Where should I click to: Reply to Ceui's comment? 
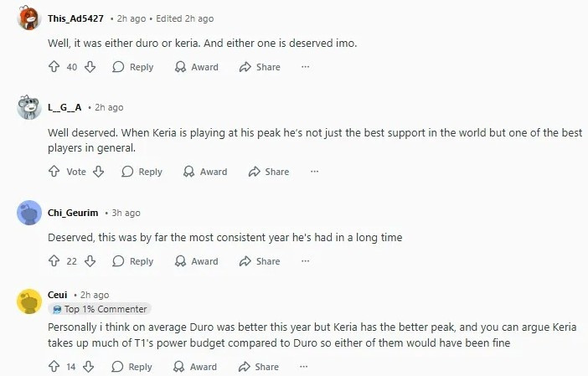tap(132, 367)
